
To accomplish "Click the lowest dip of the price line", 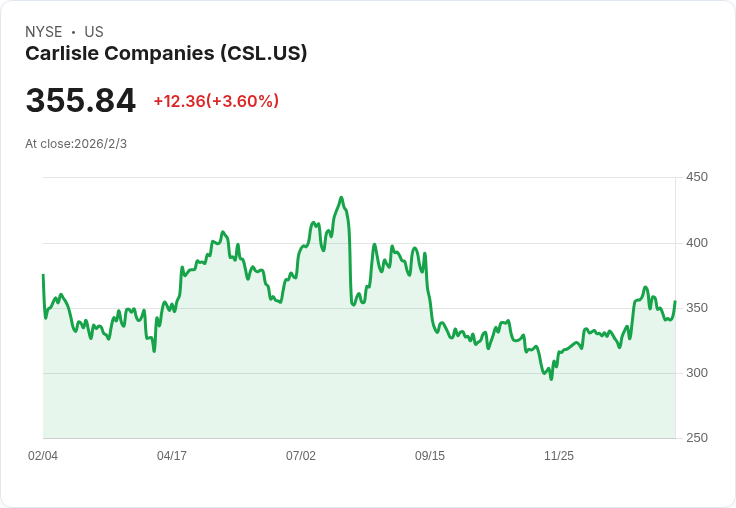I will click(x=551, y=378).
